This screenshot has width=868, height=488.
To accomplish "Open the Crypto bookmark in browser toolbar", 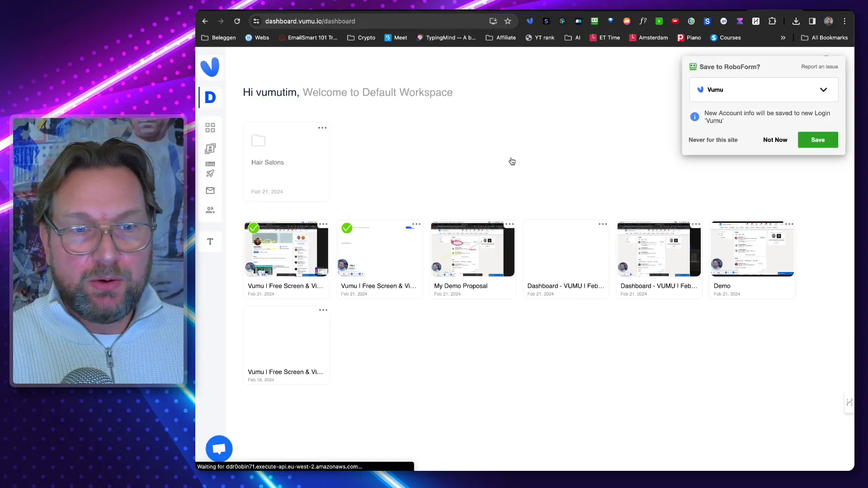I will 366,38.
